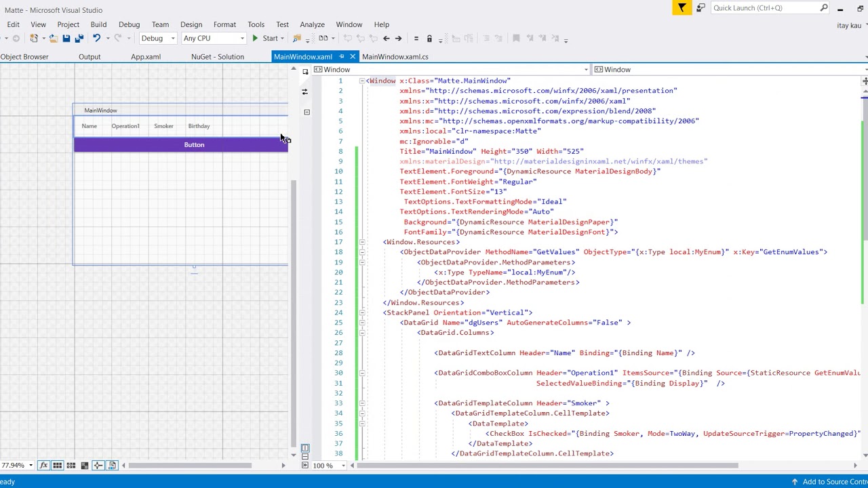Open the Analyze menu

pyautogui.click(x=312, y=24)
